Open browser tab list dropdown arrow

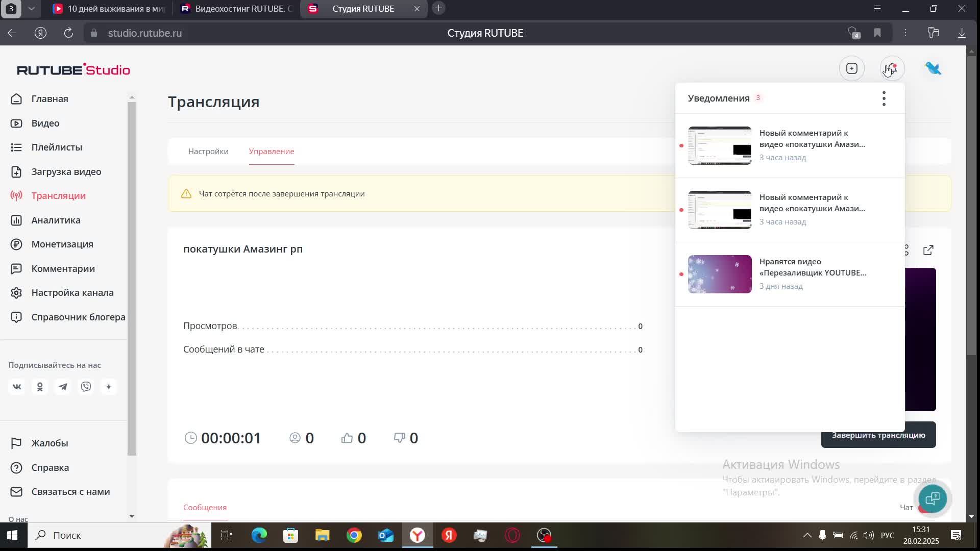click(x=31, y=9)
